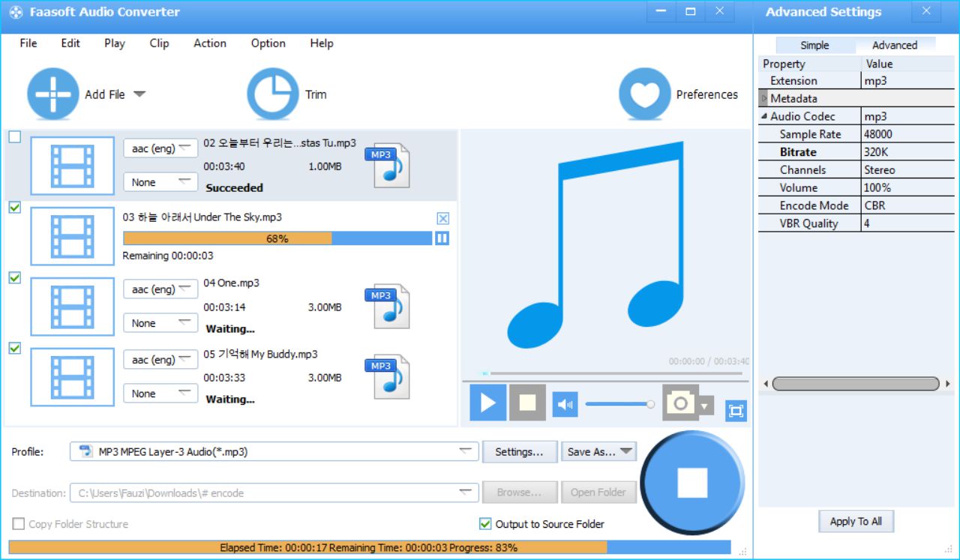Select film thumbnail of 05 My Buddy.mp3
The width and height of the screenshot is (960, 560).
[73, 377]
